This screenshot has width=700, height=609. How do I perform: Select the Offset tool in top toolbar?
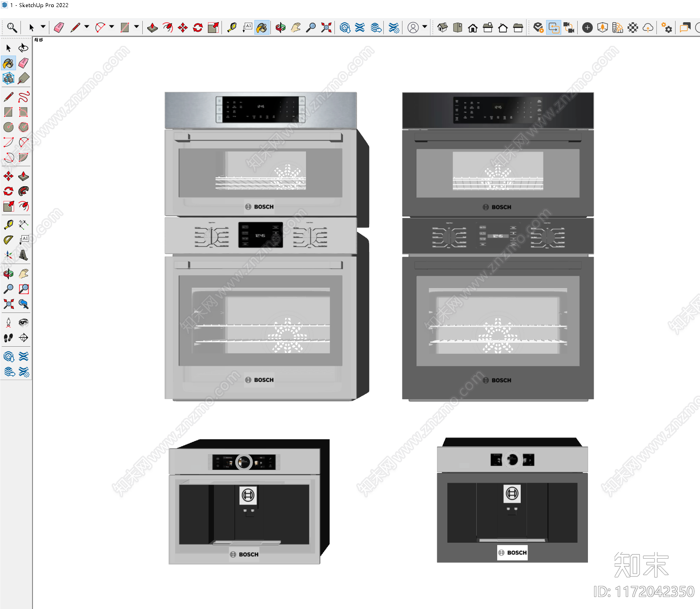(168, 28)
